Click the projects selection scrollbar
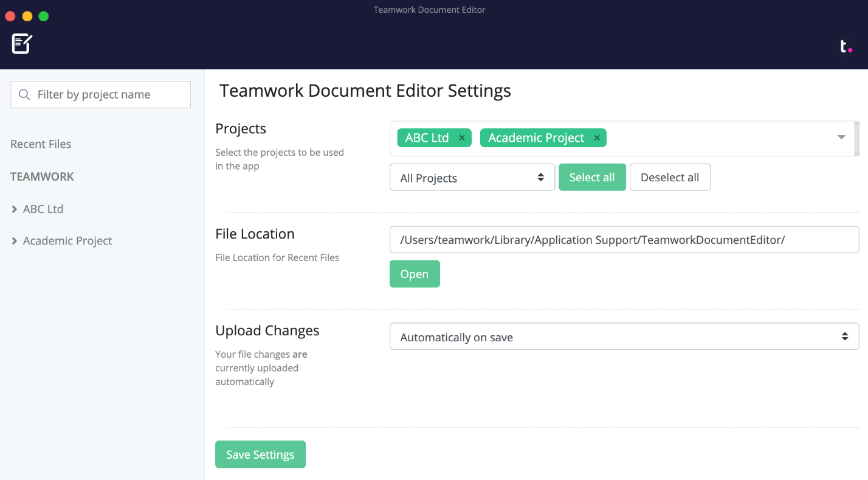Screen dimensions: 868x480 point(857,139)
